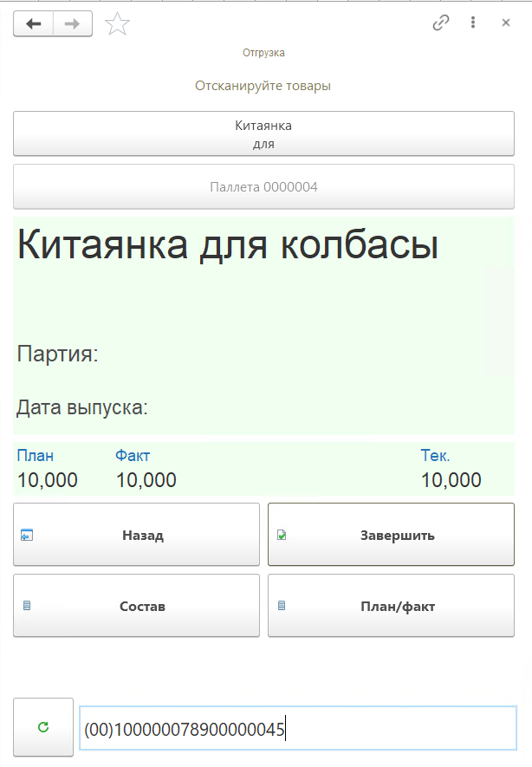Go forward with the right arrow button
Screen dimensions: 532x767
[x=73, y=24]
